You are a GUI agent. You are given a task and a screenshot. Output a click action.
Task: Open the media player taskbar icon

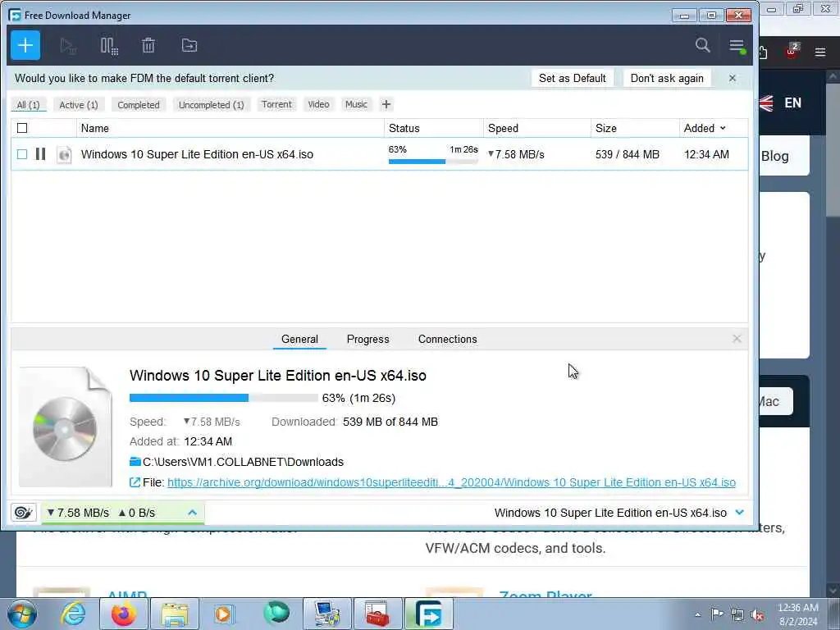[223, 614]
